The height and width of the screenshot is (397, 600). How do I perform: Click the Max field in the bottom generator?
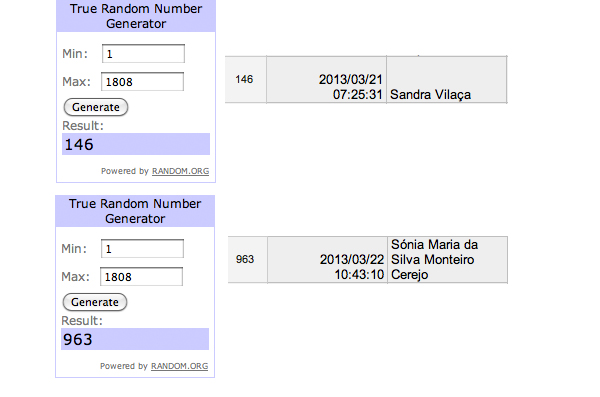(x=142, y=277)
